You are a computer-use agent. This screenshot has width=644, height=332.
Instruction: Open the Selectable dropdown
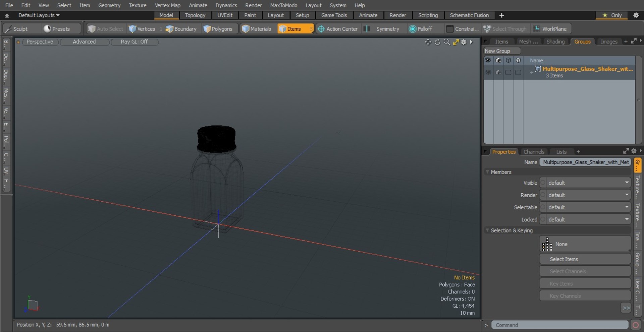pyautogui.click(x=589, y=207)
